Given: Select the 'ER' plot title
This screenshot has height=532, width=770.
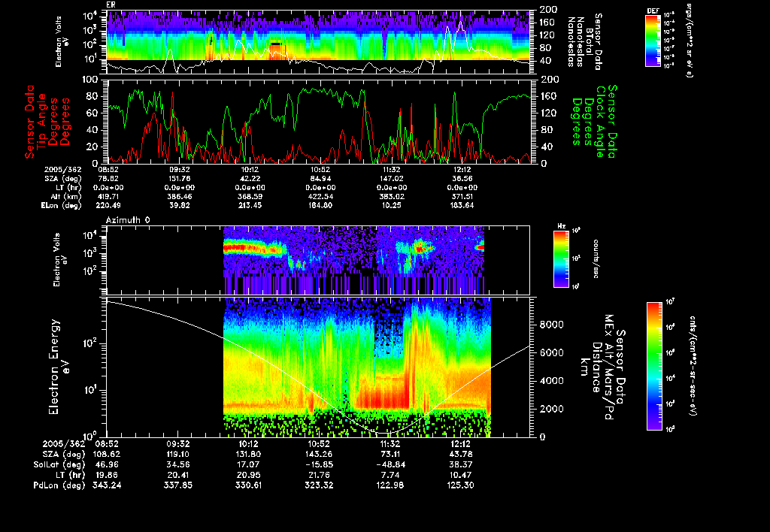Looking at the screenshot, I should [111, 5].
